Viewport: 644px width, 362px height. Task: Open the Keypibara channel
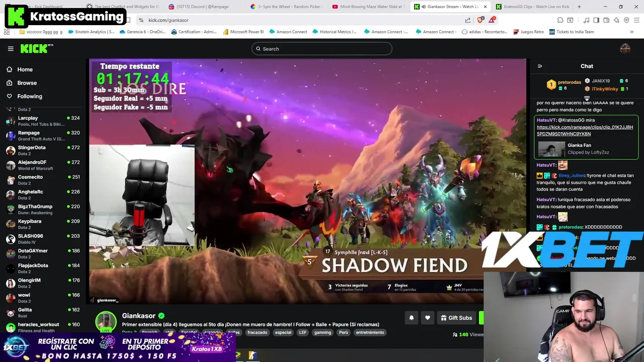pyautogui.click(x=43, y=224)
